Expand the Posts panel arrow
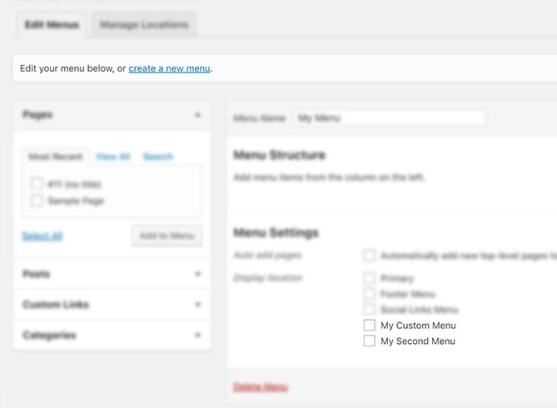 (198, 274)
